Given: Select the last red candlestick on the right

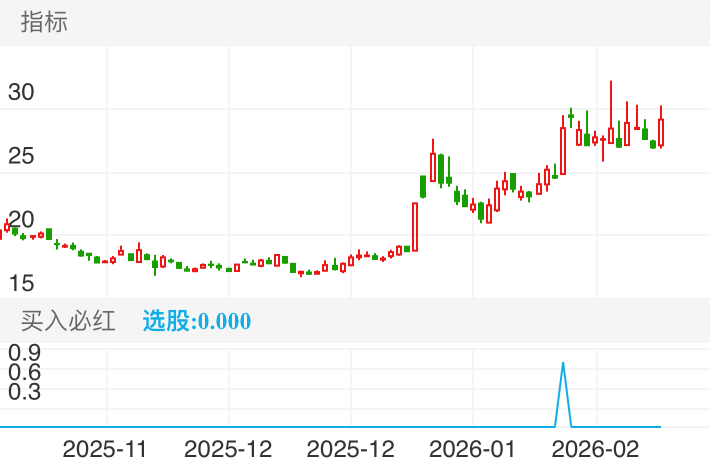Looking at the screenshot, I should pyautogui.click(x=661, y=132).
